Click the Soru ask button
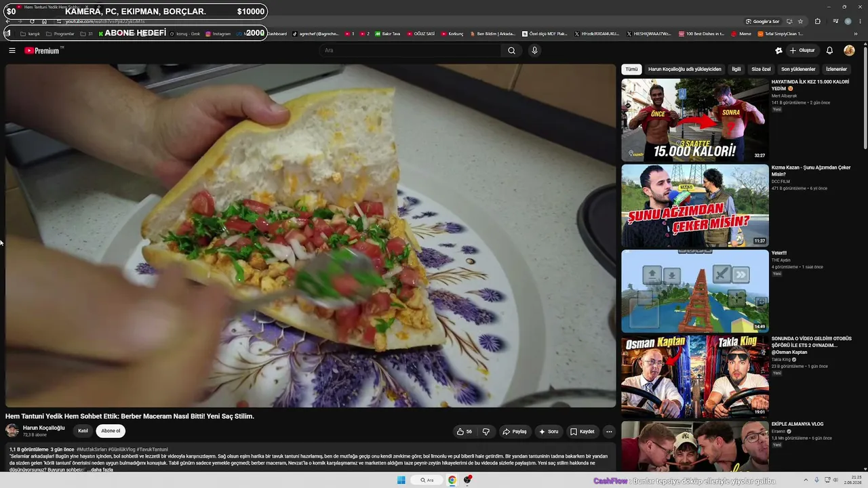 point(548,432)
